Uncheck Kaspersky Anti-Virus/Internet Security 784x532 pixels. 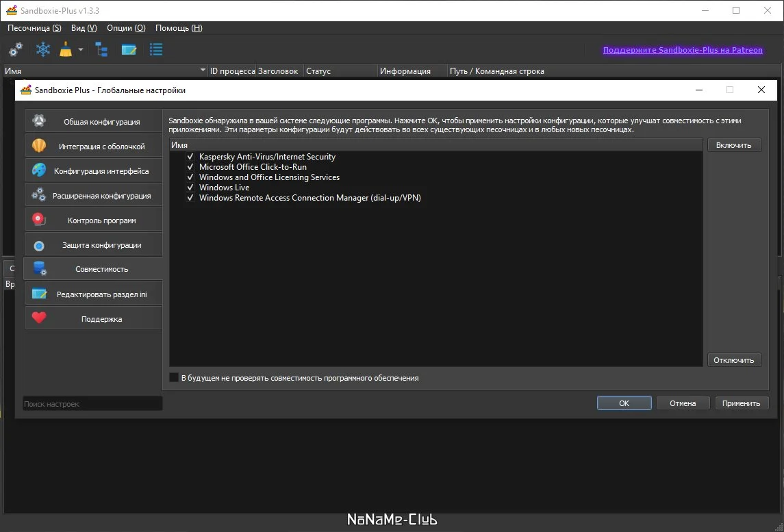pyautogui.click(x=190, y=157)
